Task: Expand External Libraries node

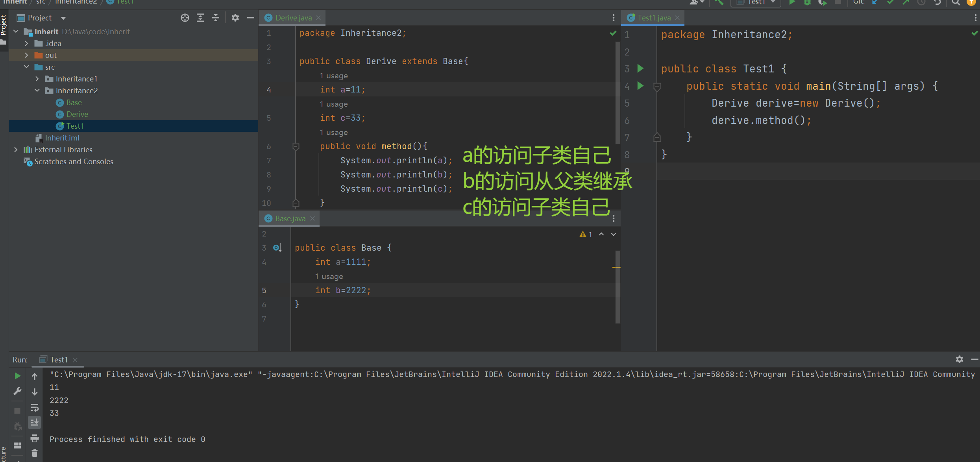Action: (x=16, y=150)
